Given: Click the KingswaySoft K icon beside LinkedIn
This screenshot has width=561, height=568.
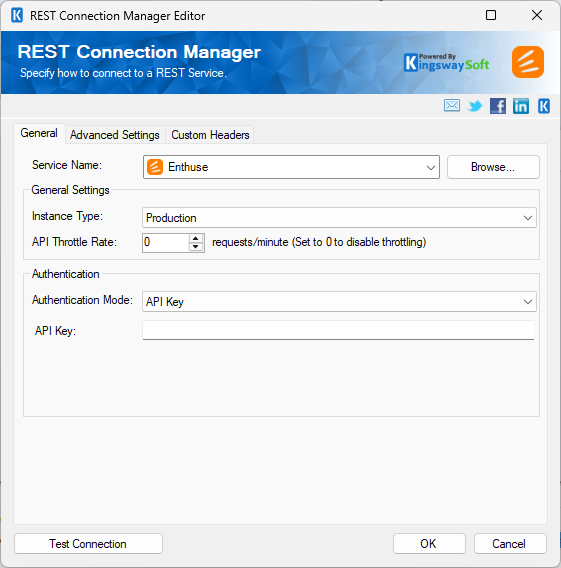Looking at the screenshot, I should coord(544,106).
